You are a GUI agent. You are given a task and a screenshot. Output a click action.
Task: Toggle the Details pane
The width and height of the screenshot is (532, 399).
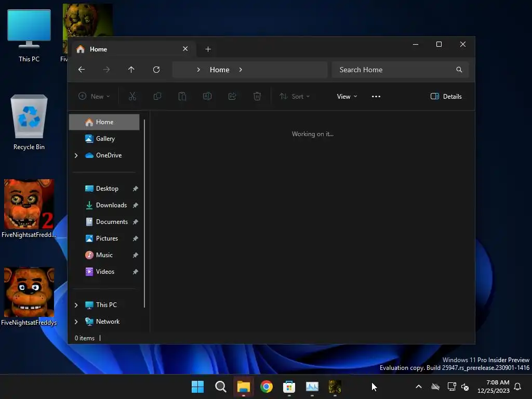coord(446,96)
